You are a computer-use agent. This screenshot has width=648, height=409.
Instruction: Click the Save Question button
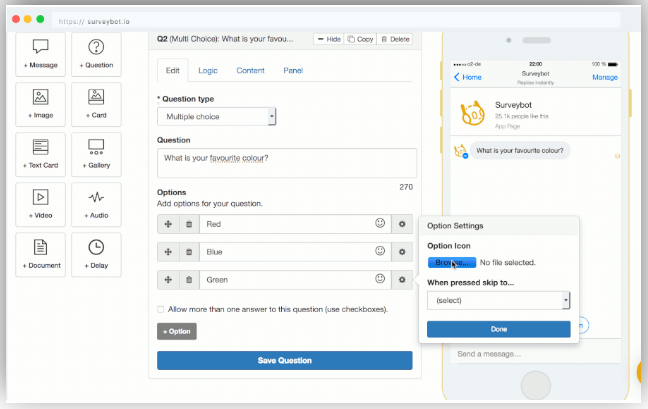285,360
